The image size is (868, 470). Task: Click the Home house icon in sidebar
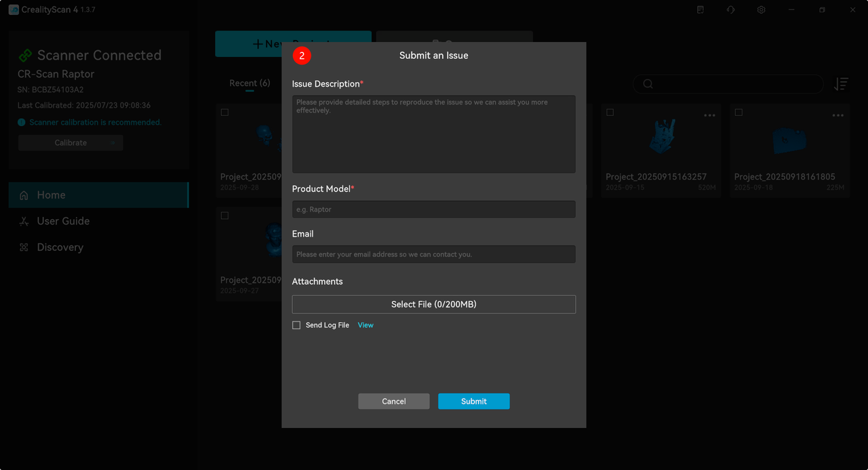tap(24, 195)
